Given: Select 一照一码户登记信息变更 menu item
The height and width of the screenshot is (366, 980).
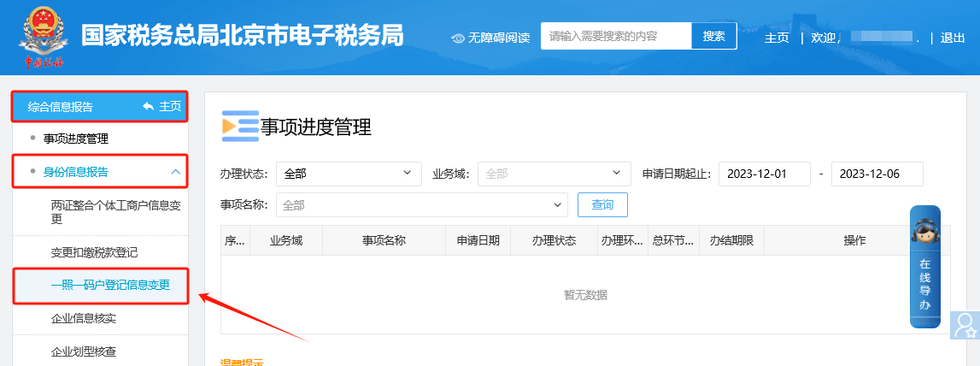Looking at the screenshot, I should (109, 285).
